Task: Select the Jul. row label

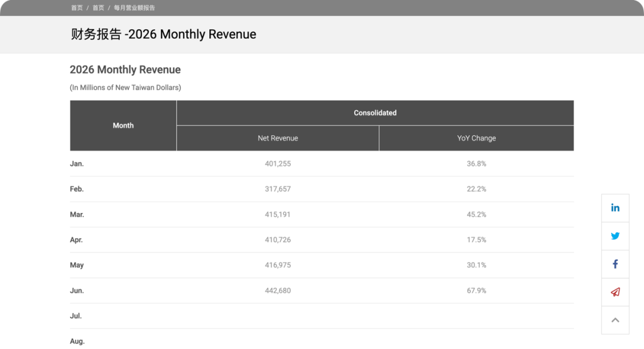Action: click(76, 316)
